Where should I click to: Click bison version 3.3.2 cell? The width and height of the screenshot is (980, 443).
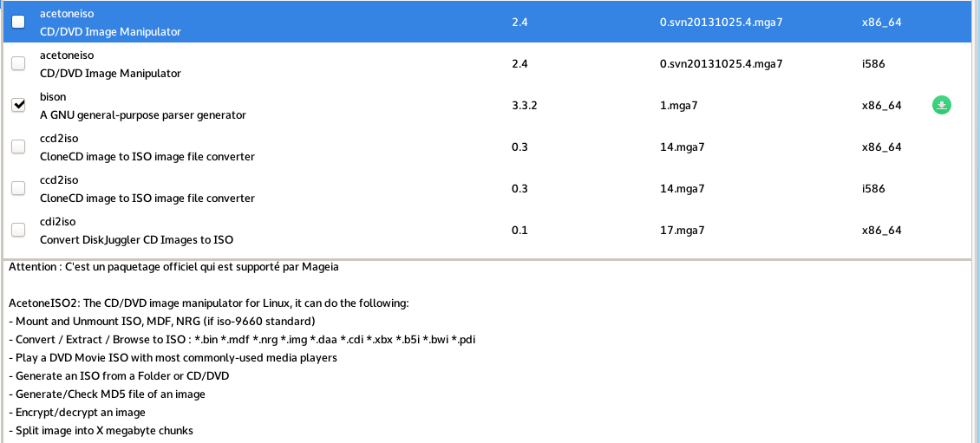525,106
